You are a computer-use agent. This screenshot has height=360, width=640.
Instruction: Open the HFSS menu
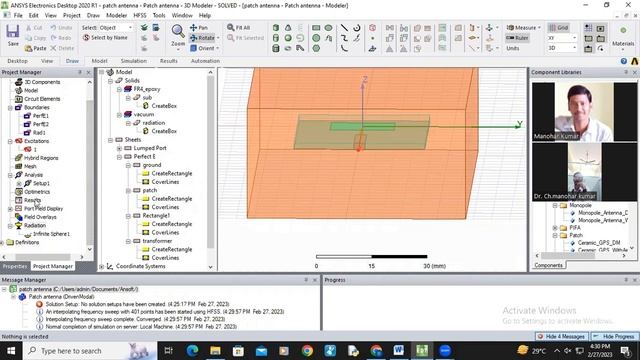point(140,16)
